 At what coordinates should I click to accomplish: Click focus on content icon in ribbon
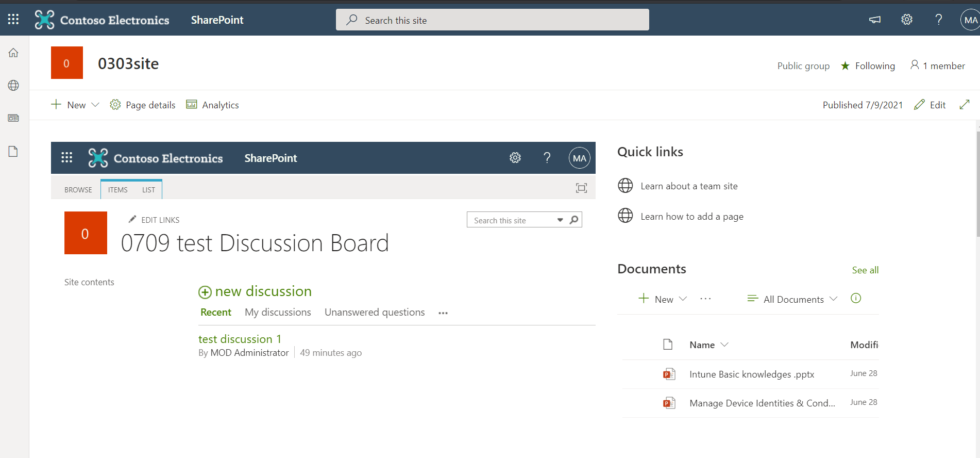pyautogui.click(x=582, y=188)
